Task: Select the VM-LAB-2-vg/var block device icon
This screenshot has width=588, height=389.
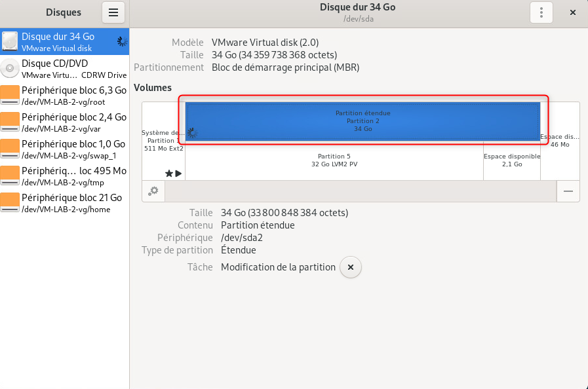Action: click(x=10, y=122)
